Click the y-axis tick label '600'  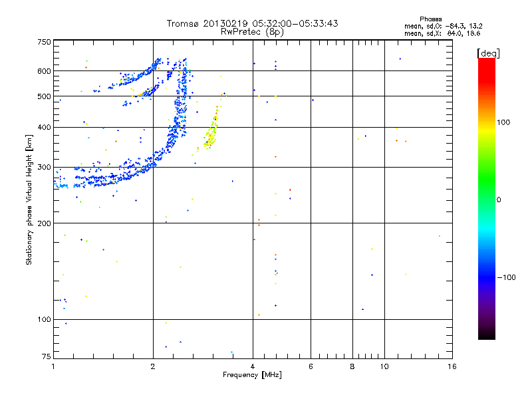point(44,71)
